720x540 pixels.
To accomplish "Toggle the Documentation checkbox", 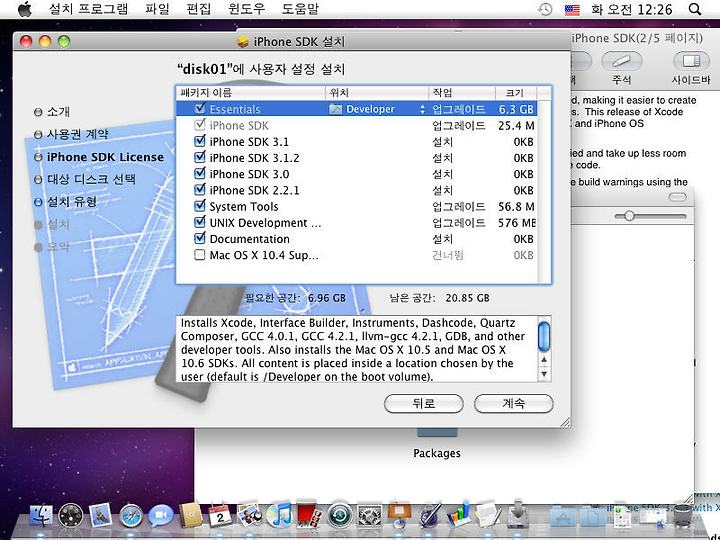I will pos(200,238).
